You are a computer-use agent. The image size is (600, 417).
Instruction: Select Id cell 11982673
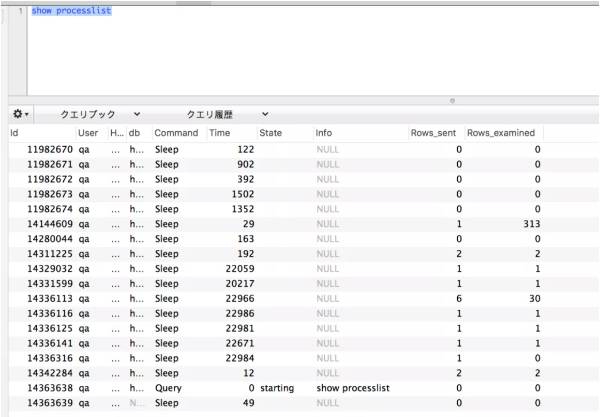click(50, 194)
